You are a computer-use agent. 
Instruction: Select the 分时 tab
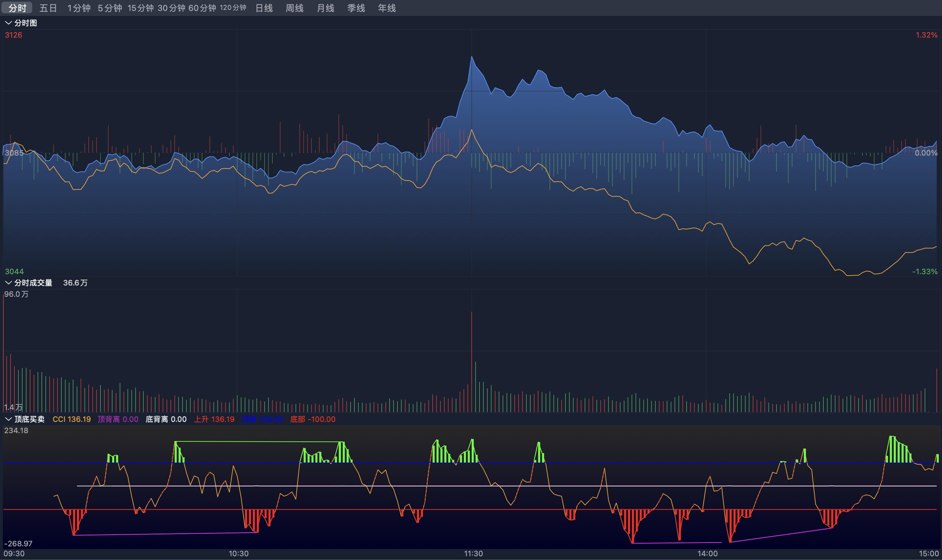point(17,8)
